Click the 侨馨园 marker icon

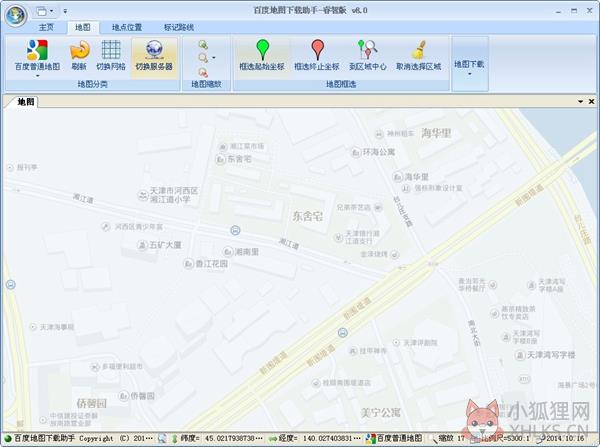pos(123,396)
